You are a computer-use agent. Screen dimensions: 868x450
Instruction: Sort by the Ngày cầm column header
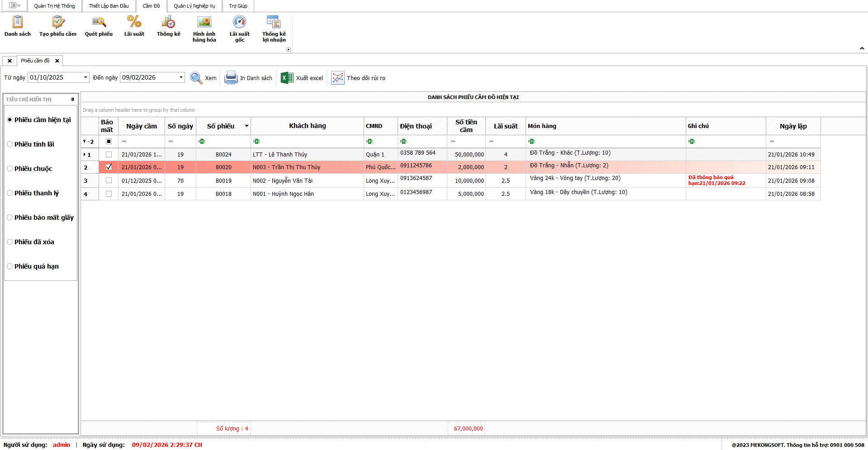coord(142,126)
